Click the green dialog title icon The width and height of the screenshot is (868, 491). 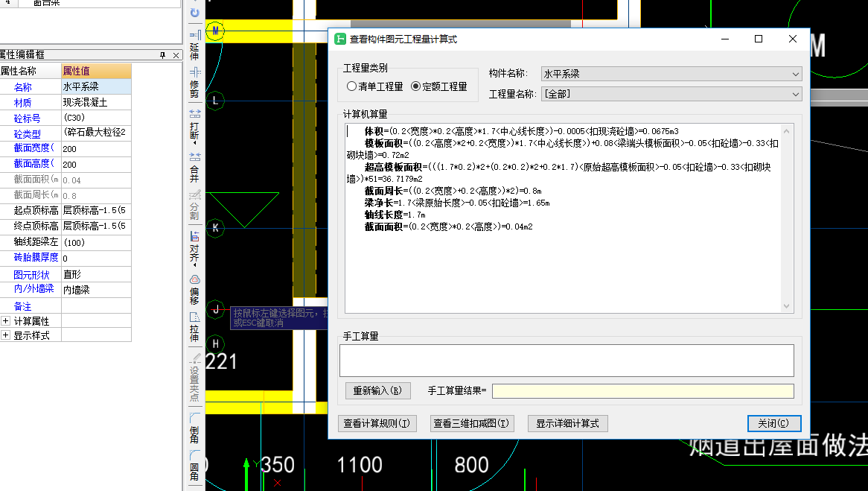pos(340,39)
